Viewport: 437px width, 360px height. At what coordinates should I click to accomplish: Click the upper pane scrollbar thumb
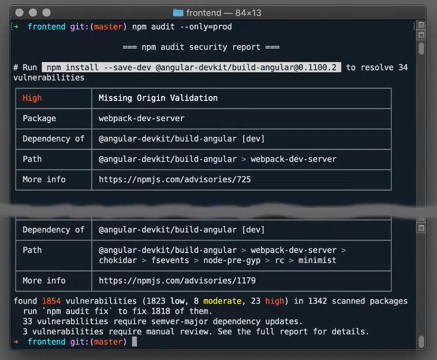point(421,48)
